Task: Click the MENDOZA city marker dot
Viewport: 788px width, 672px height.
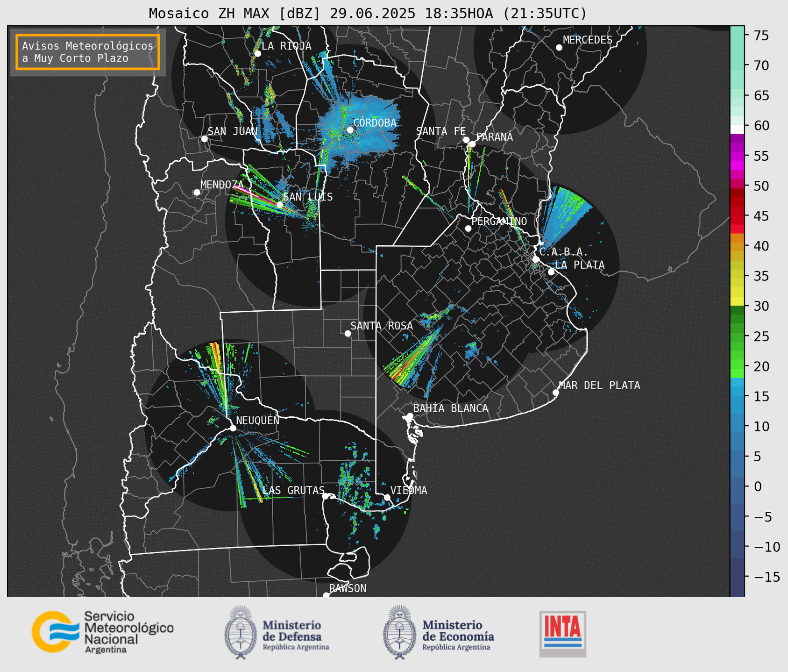Action: [197, 193]
